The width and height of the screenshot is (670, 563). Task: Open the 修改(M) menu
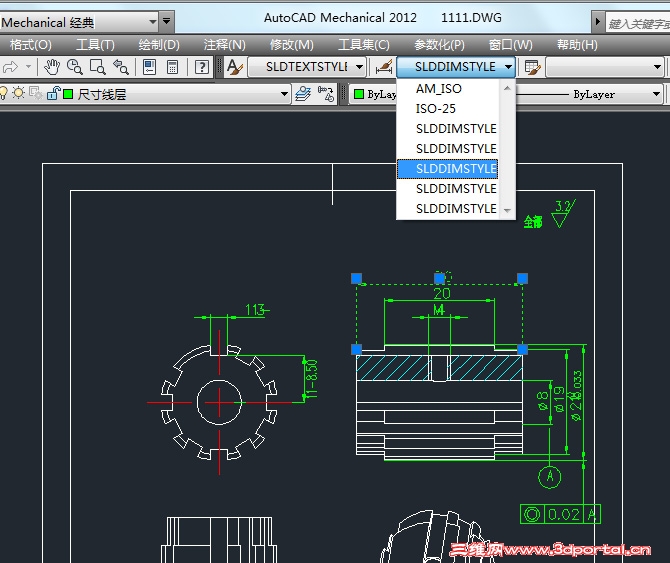(x=292, y=45)
